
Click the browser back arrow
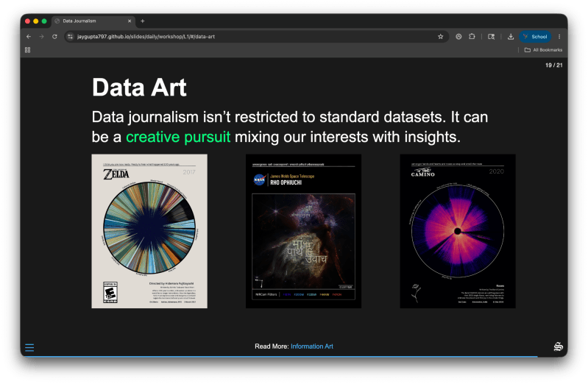click(29, 36)
